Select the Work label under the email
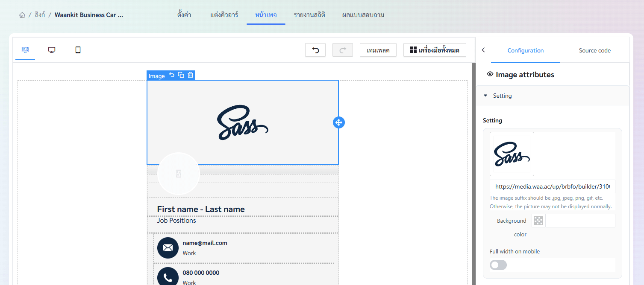 (x=189, y=253)
